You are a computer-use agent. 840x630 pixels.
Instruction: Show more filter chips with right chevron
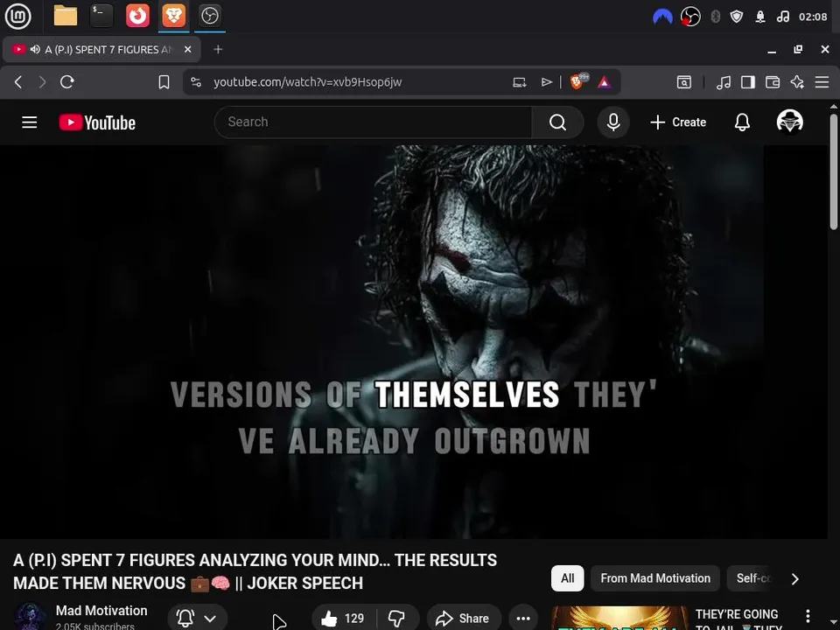point(795,578)
